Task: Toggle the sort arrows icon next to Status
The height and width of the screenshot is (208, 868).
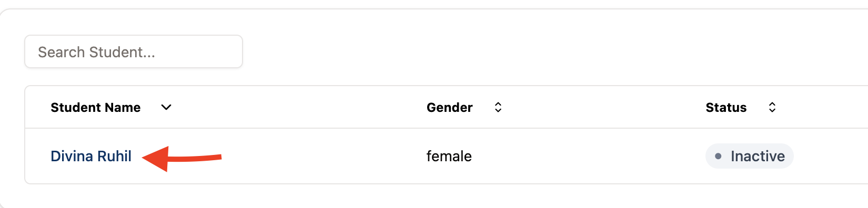Action: (x=772, y=107)
